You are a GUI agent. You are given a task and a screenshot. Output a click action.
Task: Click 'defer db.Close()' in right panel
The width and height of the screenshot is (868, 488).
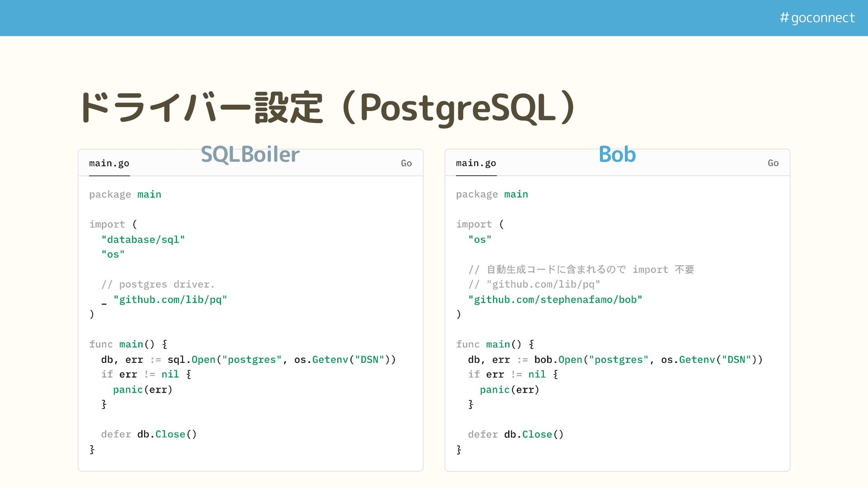tap(515, 434)
